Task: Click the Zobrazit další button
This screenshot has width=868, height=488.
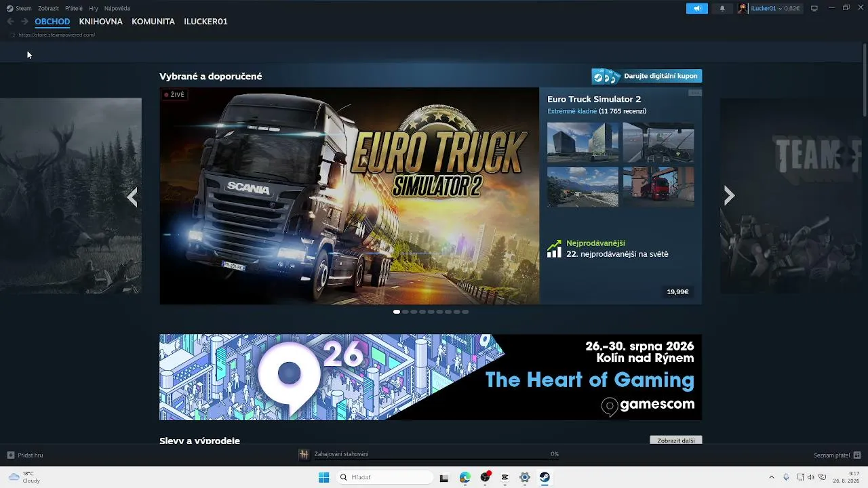Action: tap(675, 441)
